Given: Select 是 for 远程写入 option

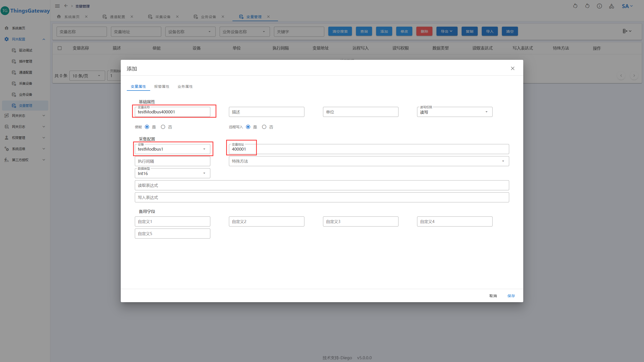Looking at the screenshot, I should pos(248,127).
